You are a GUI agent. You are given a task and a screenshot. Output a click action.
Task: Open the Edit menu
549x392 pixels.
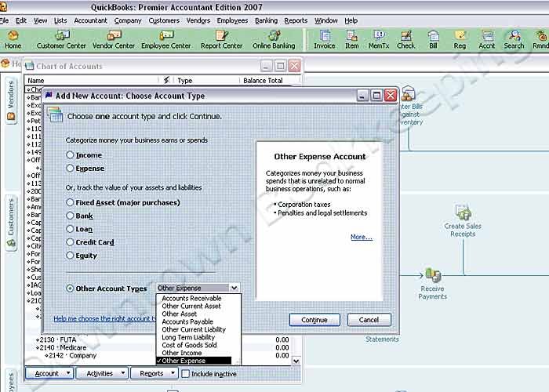(21, 20)
